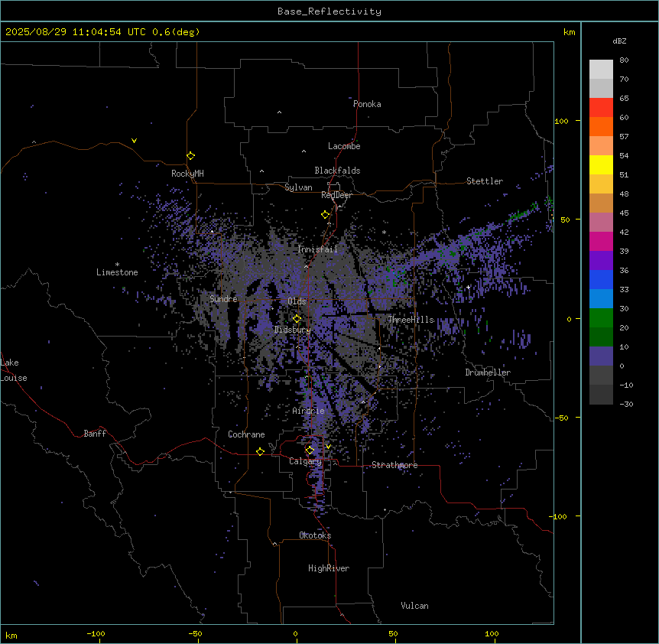
Task: Select the Airdrie label
Action: point(309,411)
